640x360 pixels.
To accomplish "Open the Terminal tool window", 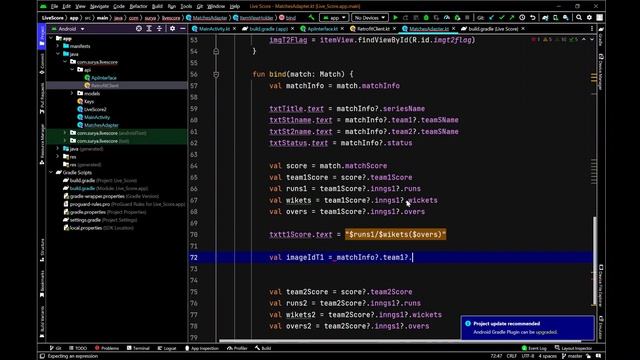I will (x=138, y=348).
